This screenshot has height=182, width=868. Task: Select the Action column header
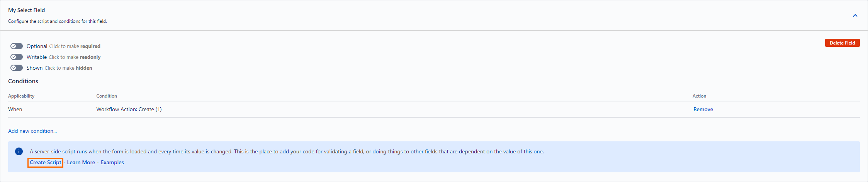[699, 96]
